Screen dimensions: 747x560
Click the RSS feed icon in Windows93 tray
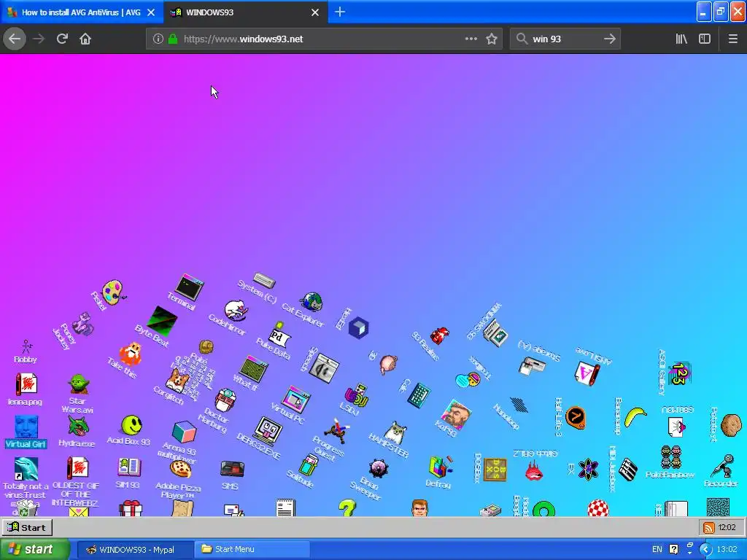(709, 528)
